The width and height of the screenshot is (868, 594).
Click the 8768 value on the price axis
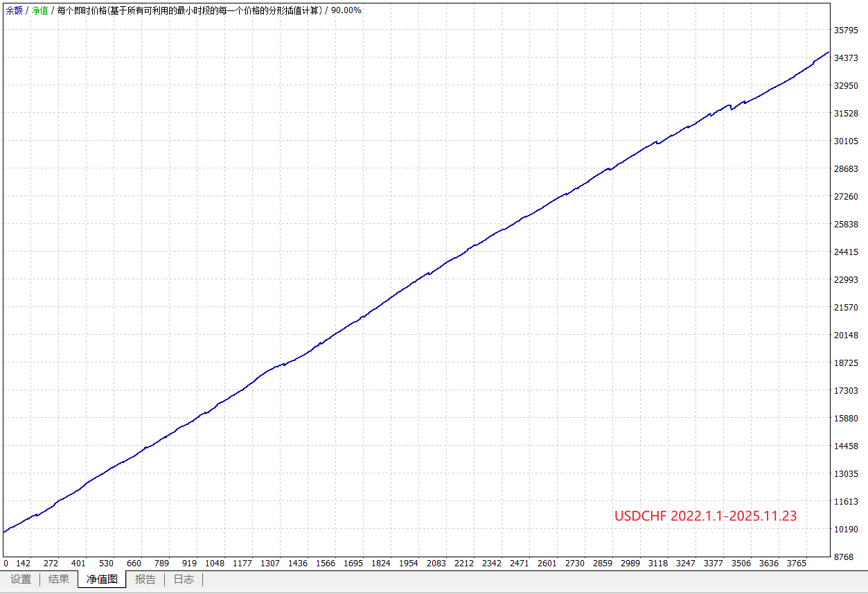point(846,557)
